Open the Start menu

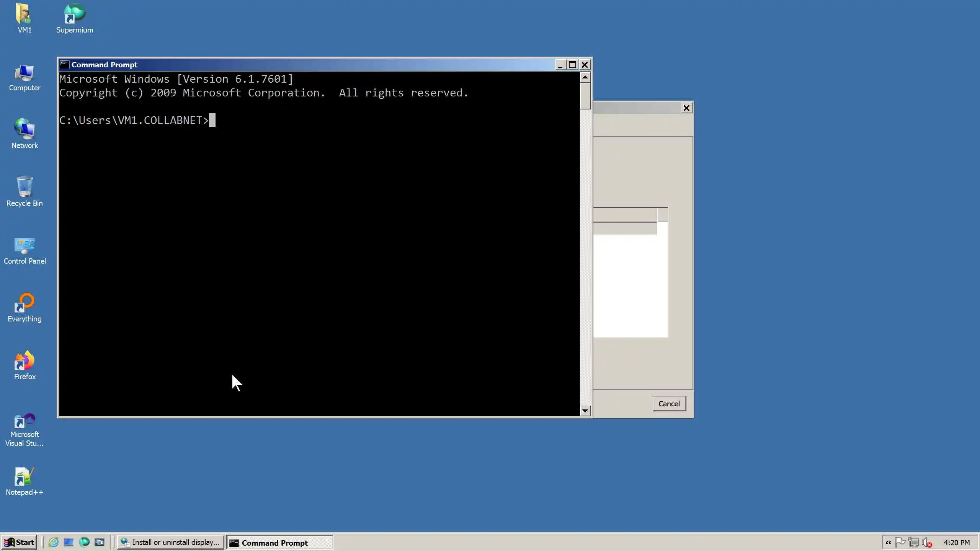(x=19, y=542)
